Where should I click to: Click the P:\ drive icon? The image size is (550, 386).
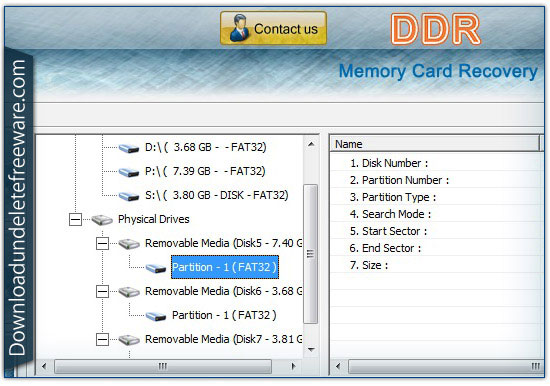[x=129, y=172]
